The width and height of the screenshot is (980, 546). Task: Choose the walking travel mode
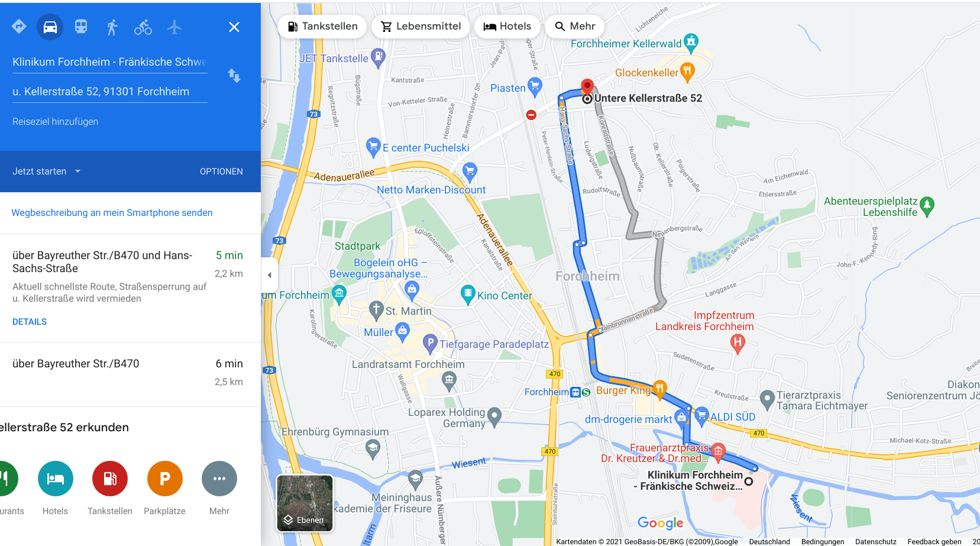[112, 27]
